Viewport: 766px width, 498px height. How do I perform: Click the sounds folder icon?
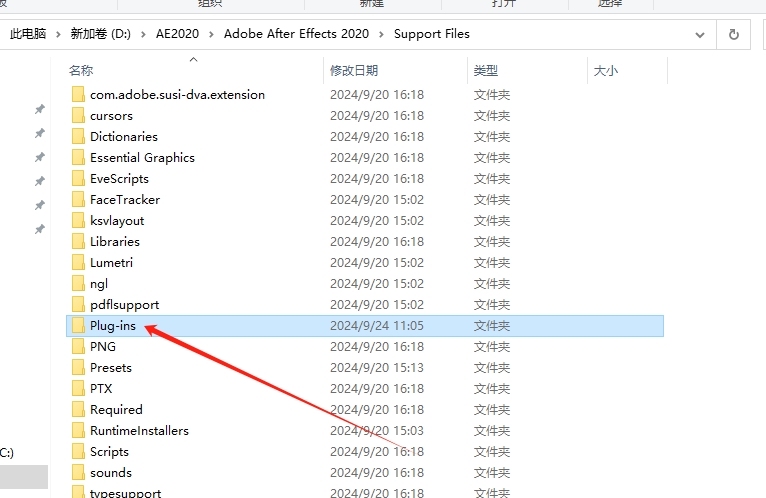(x=78, y=473)
